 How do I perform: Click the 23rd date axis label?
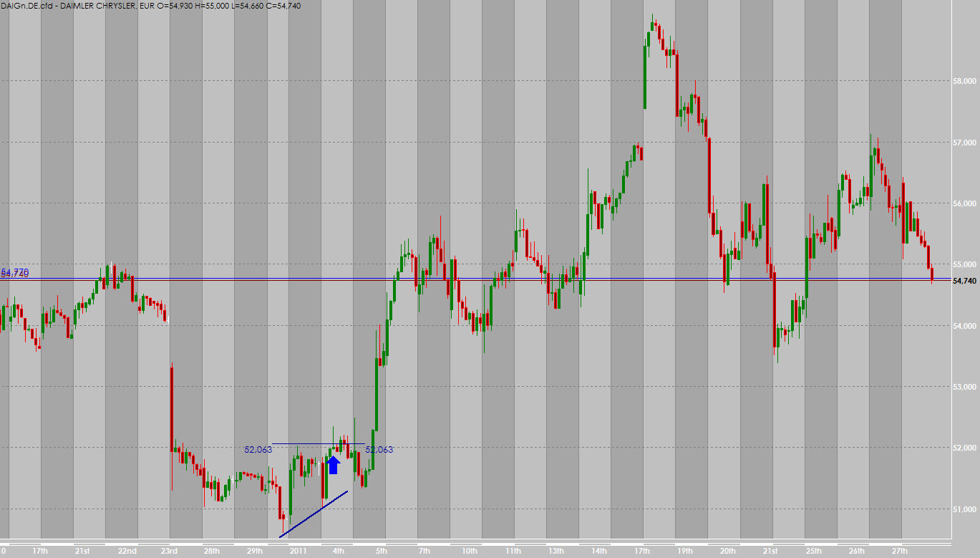coord(170,551)
